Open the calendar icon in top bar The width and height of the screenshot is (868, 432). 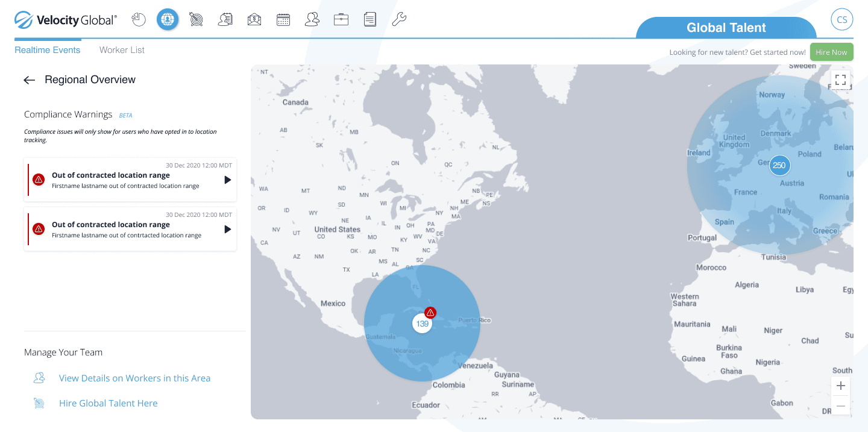(283, 19)
